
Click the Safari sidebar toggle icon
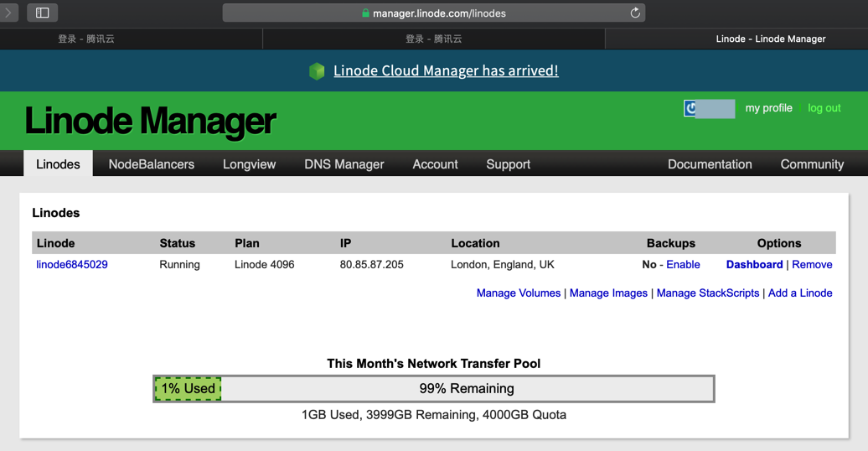[x=42, y=13]
